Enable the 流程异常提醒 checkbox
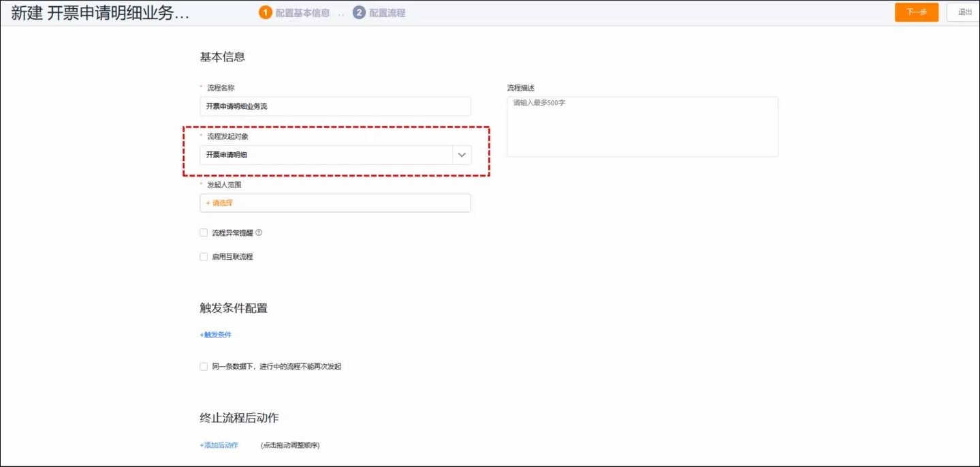The height and width of the screenshot is (467, 980). point(204,232)
